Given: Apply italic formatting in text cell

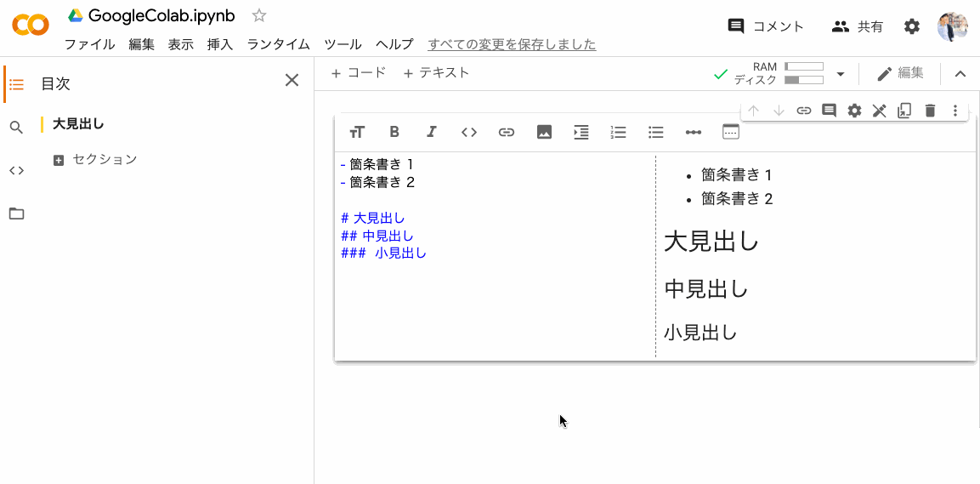Looking at the screenshot, I should click(x=431, y=131).
